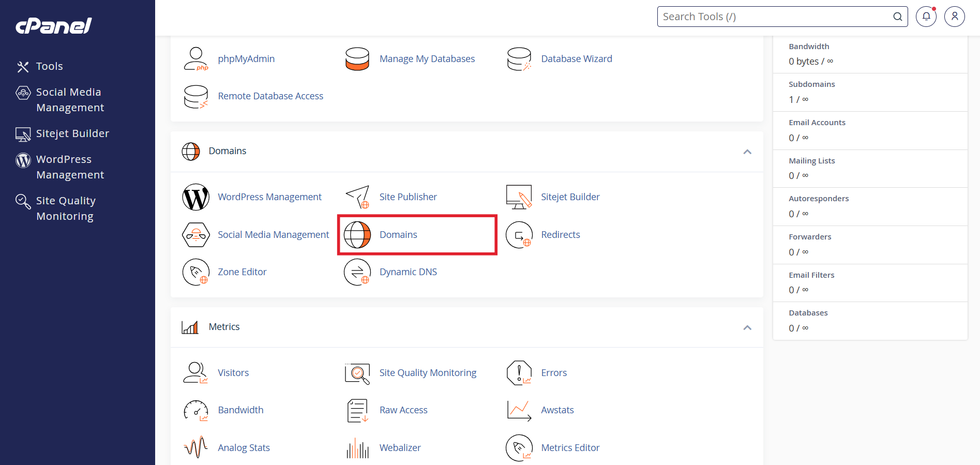
Task: Click the Sitejet Builder monitor icon in Domains
Action: coord(519,197)
